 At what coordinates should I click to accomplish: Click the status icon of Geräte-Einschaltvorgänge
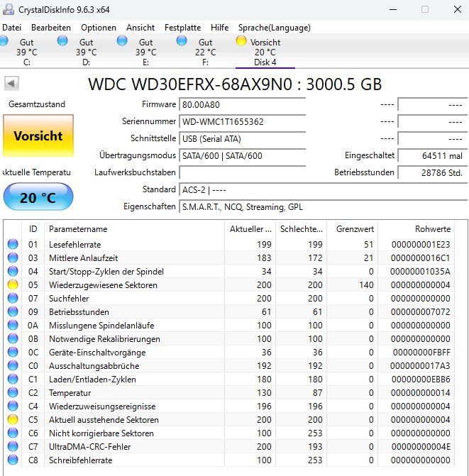13,352
